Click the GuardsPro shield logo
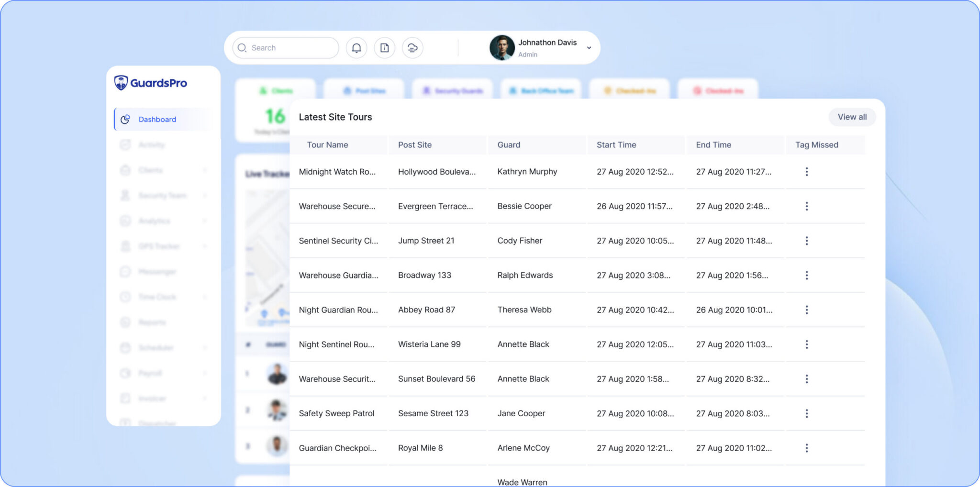The image size is (980, 487). click(x=121, y=83)
